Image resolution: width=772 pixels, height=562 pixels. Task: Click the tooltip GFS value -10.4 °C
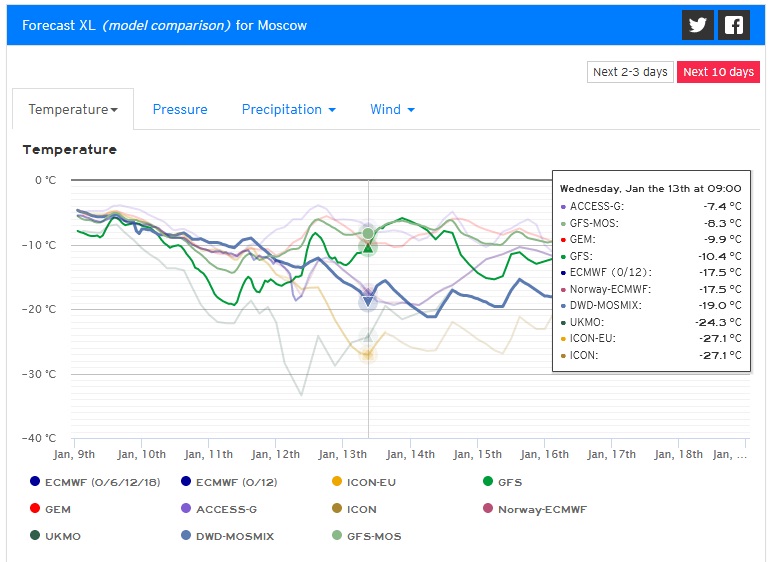tap(720, 256)
